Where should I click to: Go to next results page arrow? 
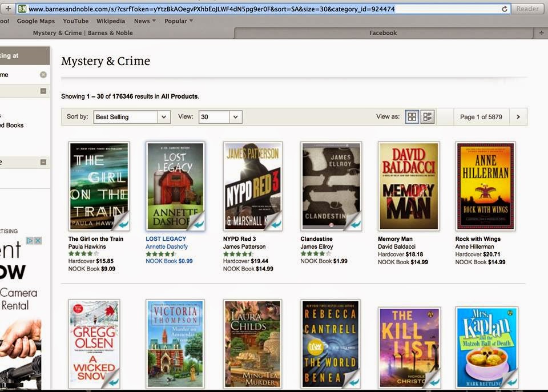518,117
